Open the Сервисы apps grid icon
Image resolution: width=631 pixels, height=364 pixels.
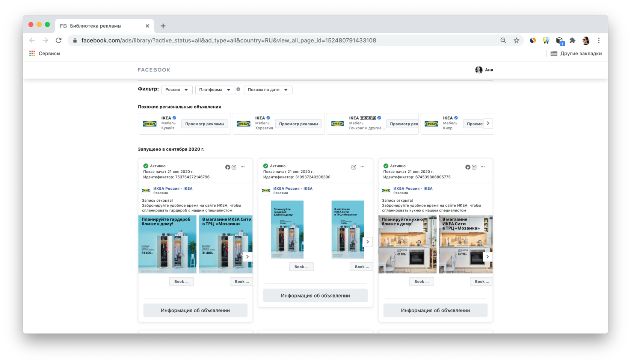coord(32,53)
